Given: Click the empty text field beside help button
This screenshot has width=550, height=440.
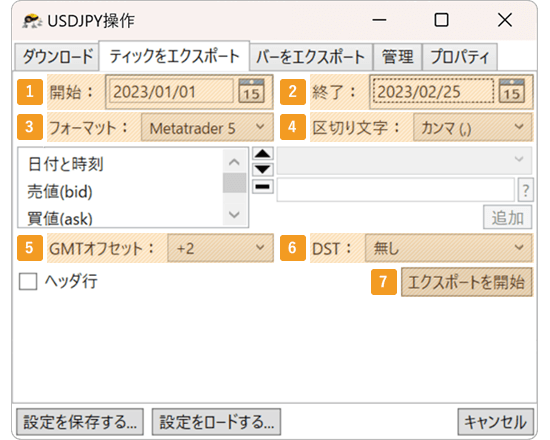Looking at the screenshot, I should tap(396, 190).
